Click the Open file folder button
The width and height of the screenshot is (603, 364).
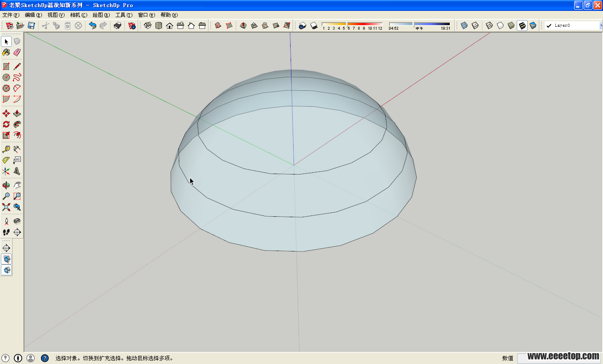point(21,26)
